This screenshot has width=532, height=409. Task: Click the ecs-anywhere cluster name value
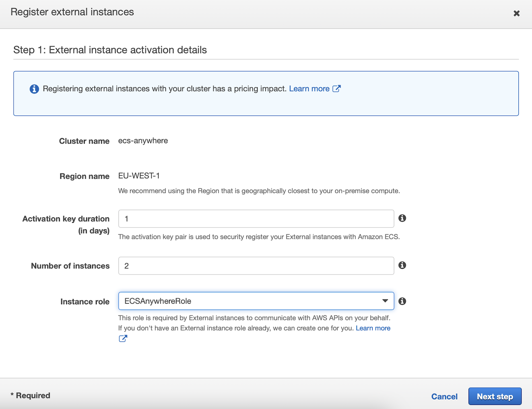pos(143,141)
